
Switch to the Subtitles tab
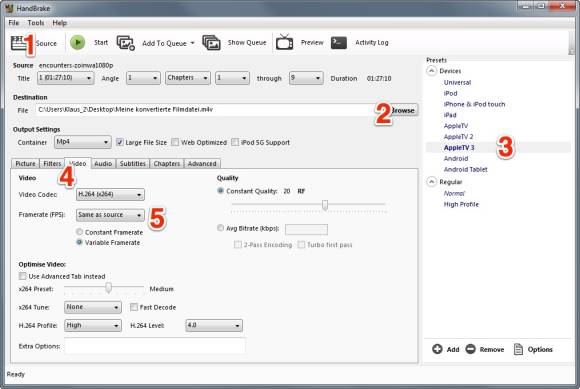132,163
